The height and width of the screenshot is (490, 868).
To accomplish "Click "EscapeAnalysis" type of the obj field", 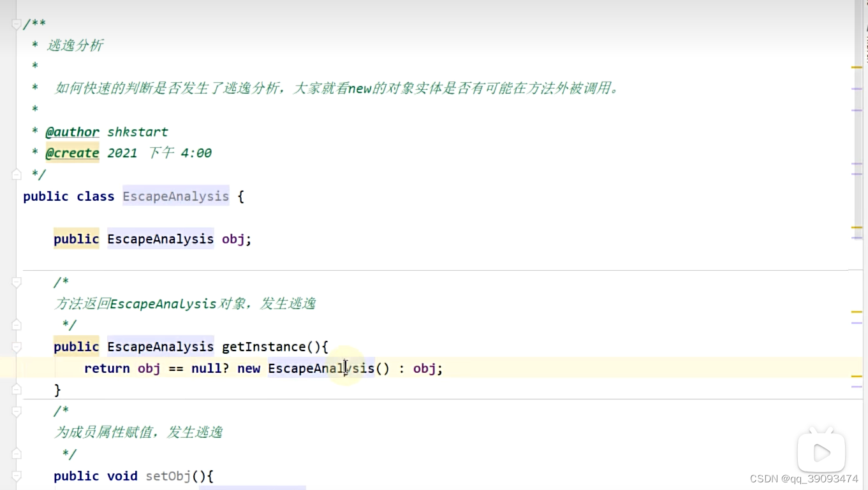I will [x=160, y=239].
